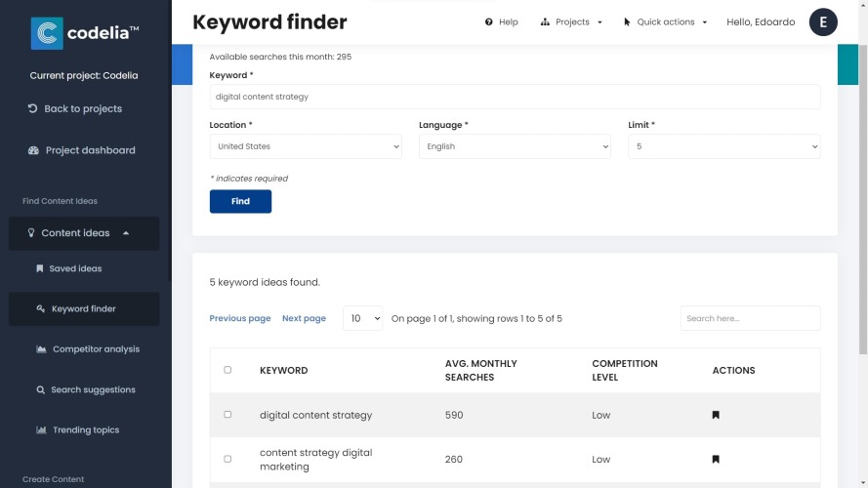
Task: Click the user avatar with letter E
Action: pyautogui.click(x=823, y=21)
